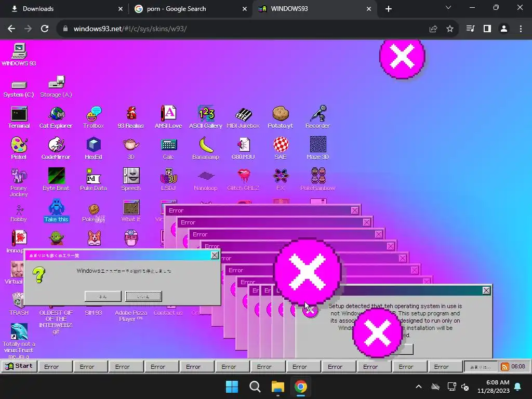Open the Start menu of Windows 93

pos(19,366)
